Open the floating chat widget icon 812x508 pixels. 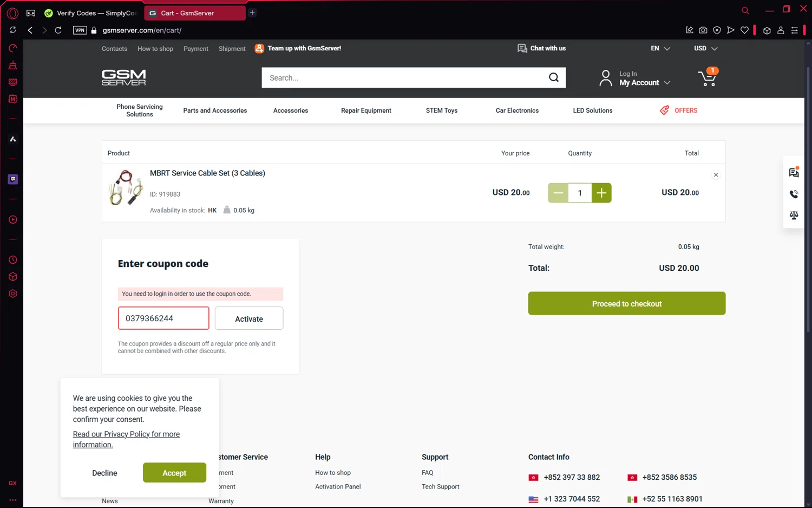point(794,172)
